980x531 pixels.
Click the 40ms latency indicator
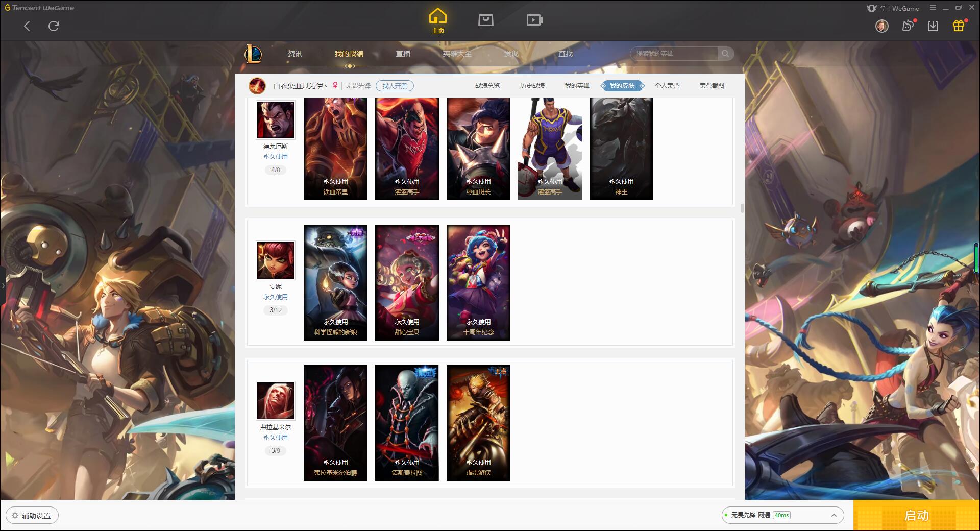(781, 515)
